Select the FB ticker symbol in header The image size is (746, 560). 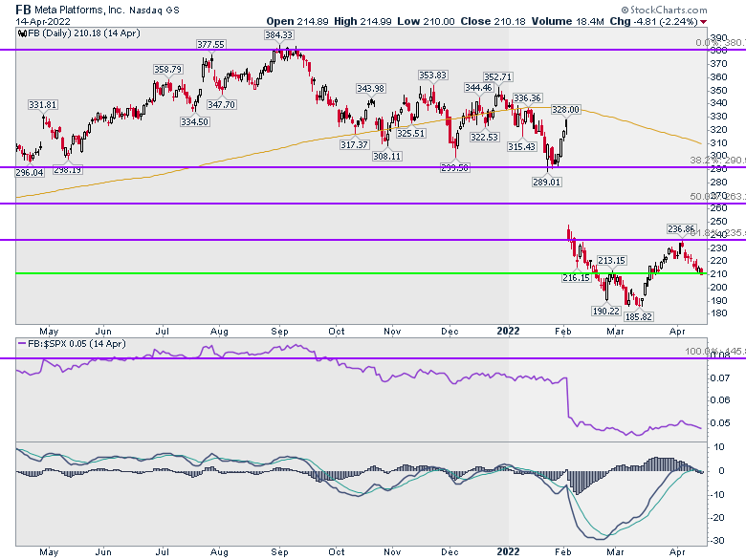click(23, 10)
